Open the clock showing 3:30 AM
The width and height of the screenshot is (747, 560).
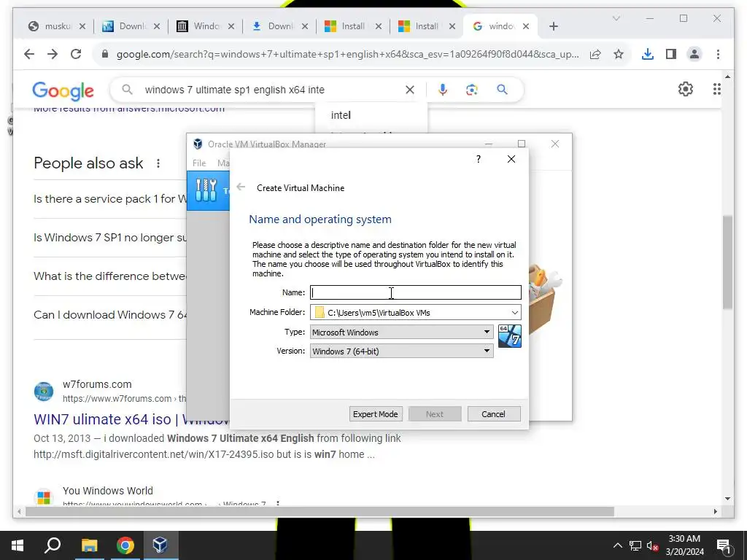684,545
